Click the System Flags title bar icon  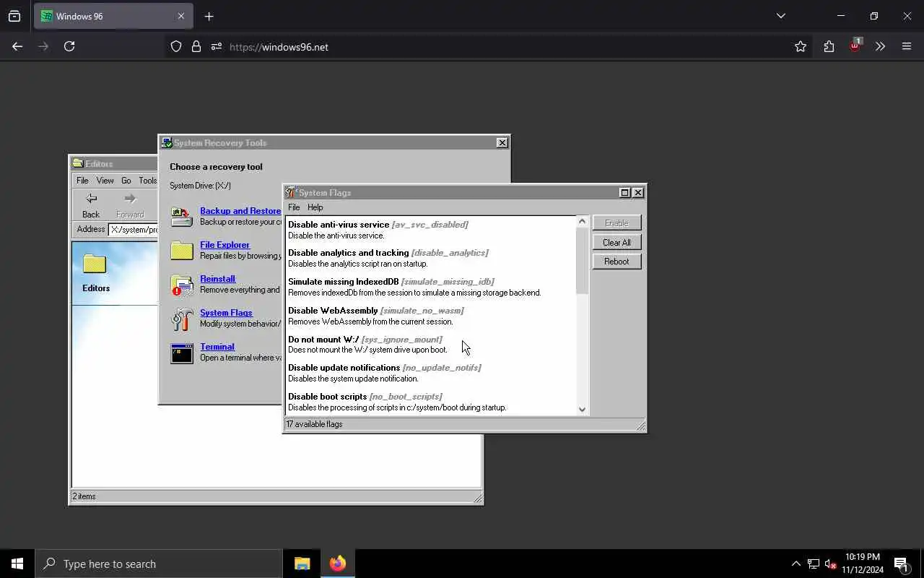pos(291,192)
